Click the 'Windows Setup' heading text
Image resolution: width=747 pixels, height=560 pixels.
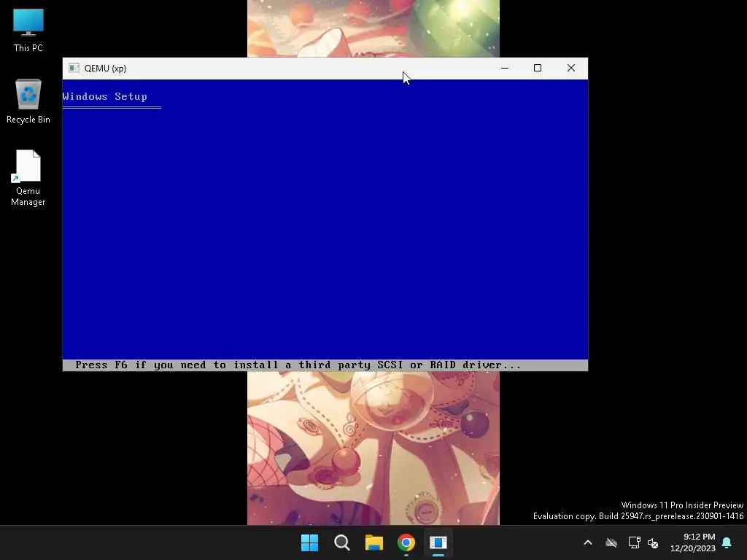[x=105, y=96]
